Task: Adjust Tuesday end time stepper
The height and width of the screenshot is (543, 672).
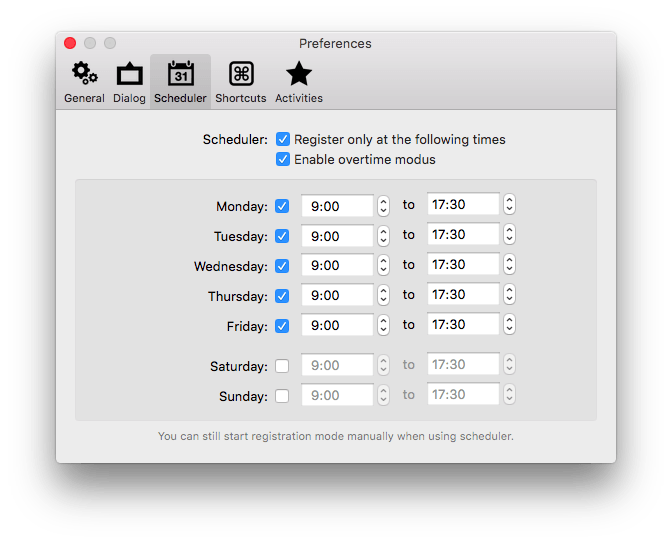Action: tap(509, 234)
